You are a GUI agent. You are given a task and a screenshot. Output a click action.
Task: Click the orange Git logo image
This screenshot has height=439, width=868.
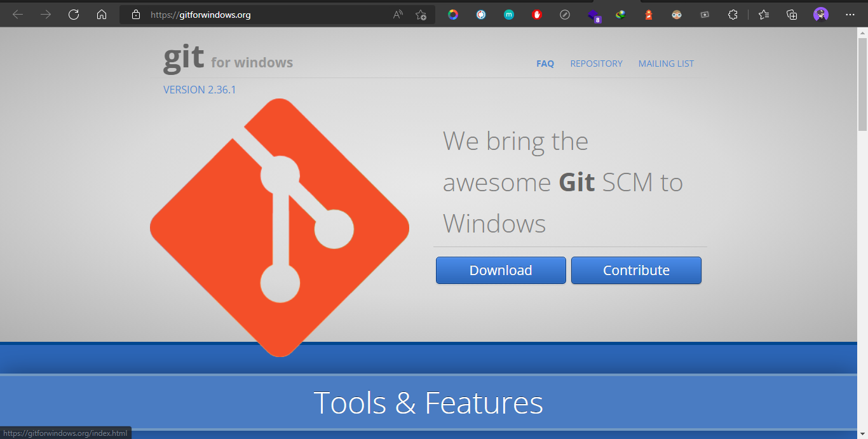pyautogui.click(x=280, y=227)
